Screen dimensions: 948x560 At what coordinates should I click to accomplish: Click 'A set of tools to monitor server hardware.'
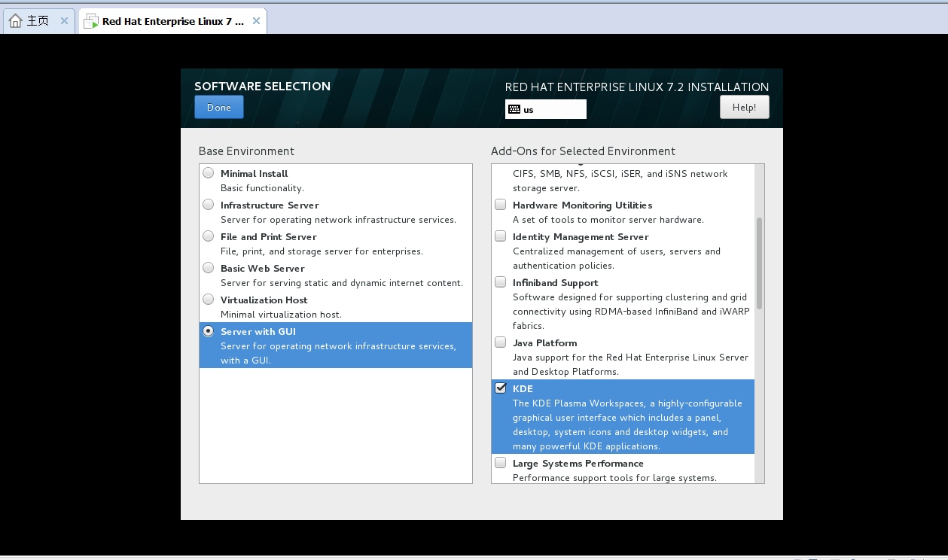coord(608,220)
